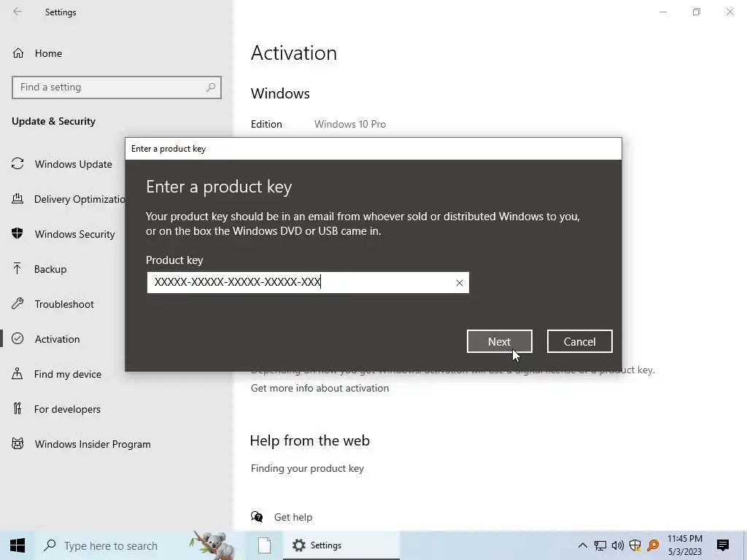Go back with the Settings back arrow
Screen dimensions: 747x560
point(18,12)
